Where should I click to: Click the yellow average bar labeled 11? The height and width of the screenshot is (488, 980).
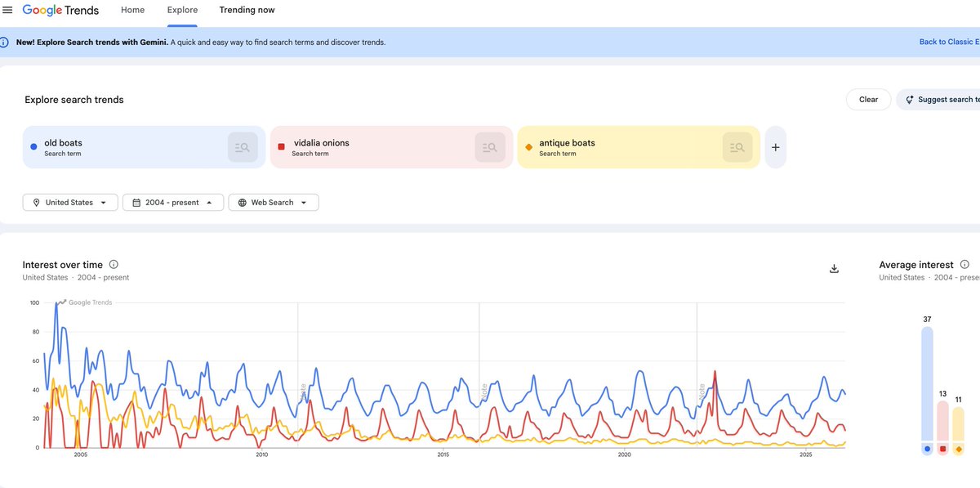point(958,424)
